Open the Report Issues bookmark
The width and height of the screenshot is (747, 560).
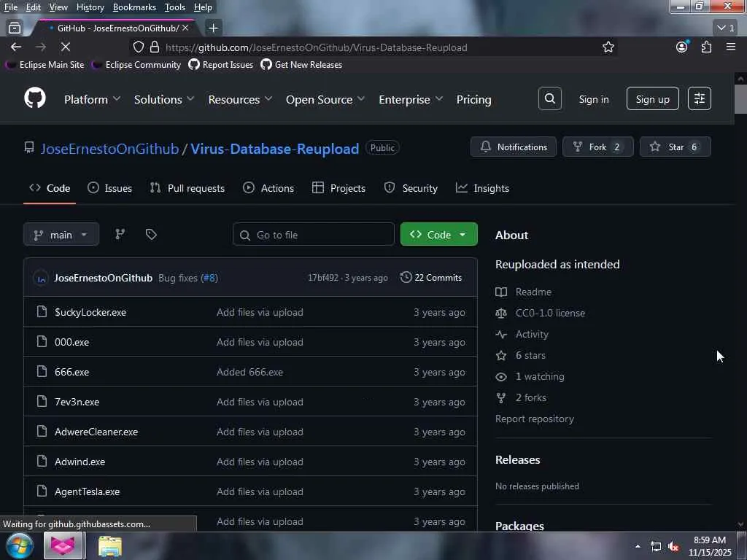coord(221,64)
